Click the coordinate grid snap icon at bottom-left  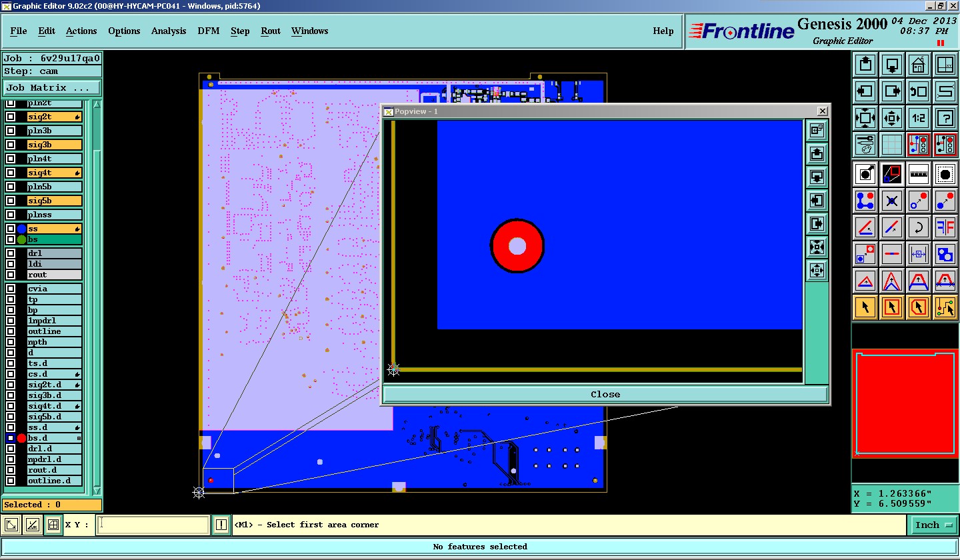pyautogui.click(x=54, y=525)
